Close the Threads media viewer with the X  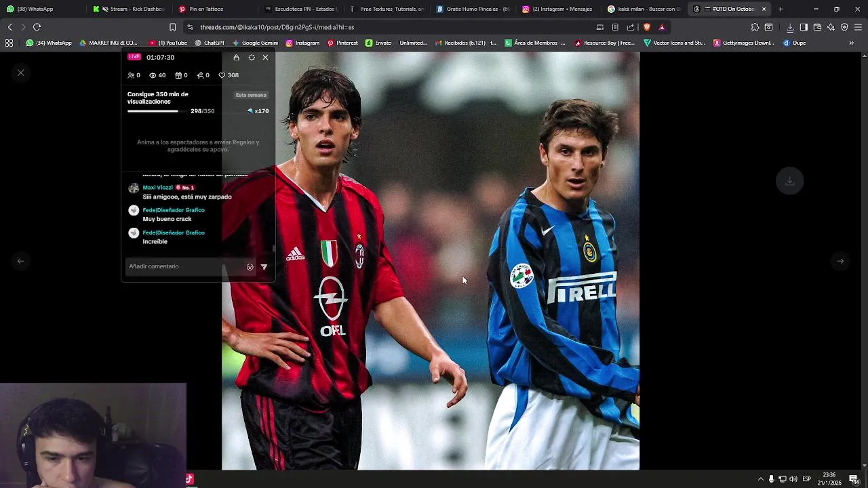[21, 73]
